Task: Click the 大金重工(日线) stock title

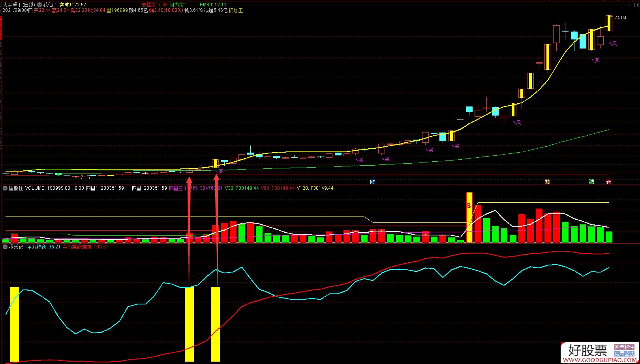Action: [x=18, y=5]
